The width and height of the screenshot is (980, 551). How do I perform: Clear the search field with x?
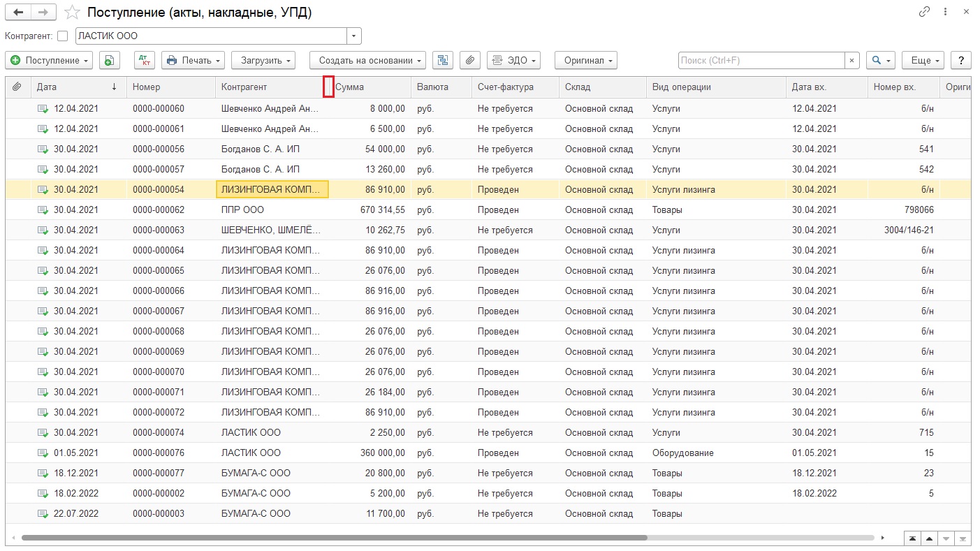click(851, 61)
